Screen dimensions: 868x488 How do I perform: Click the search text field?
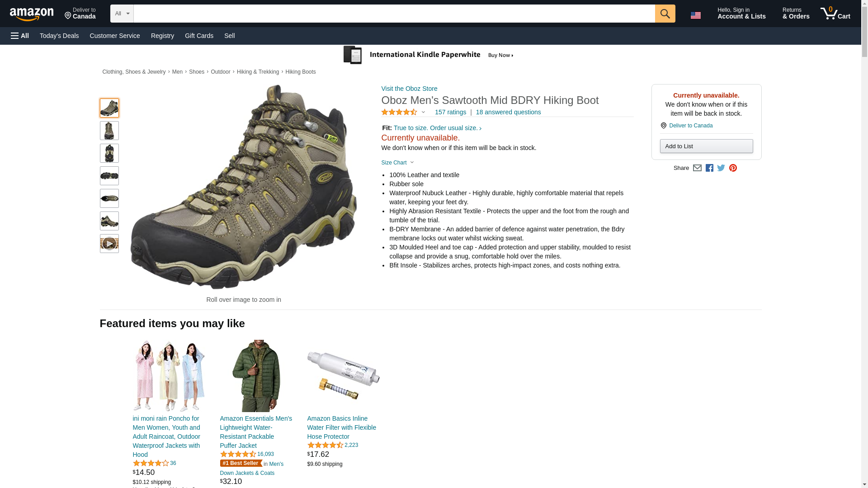pos(394,14)
